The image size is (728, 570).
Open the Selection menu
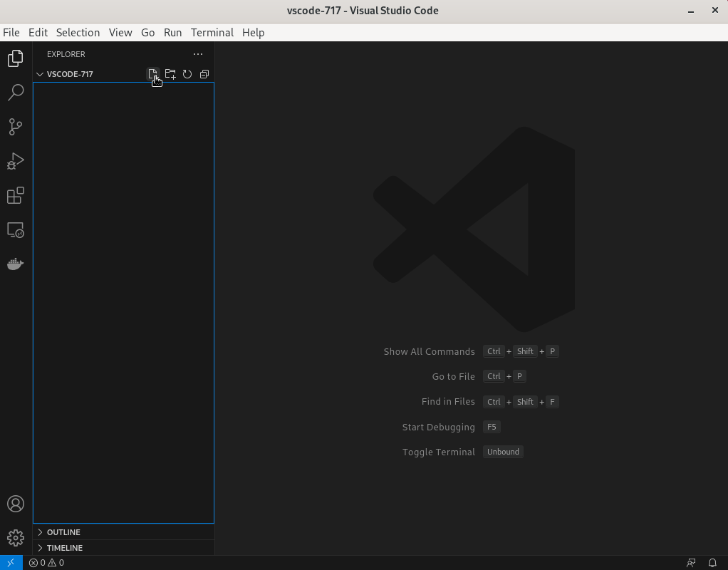click(x=78, y=33)
